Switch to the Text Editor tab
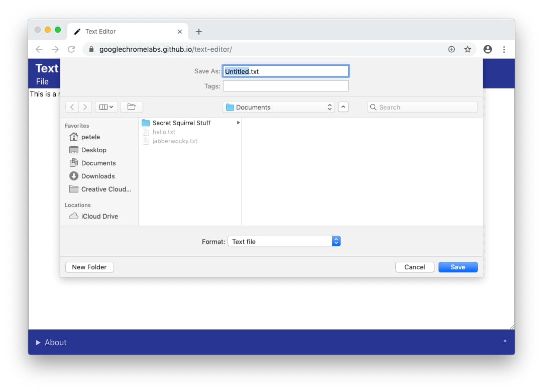Viewport: 543px width, 392px height. 121,31
